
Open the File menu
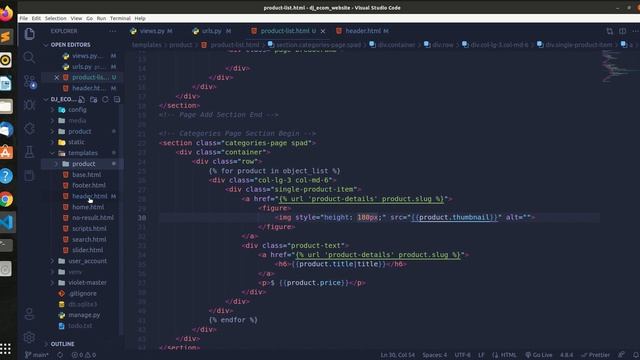(x=24, y=18)
